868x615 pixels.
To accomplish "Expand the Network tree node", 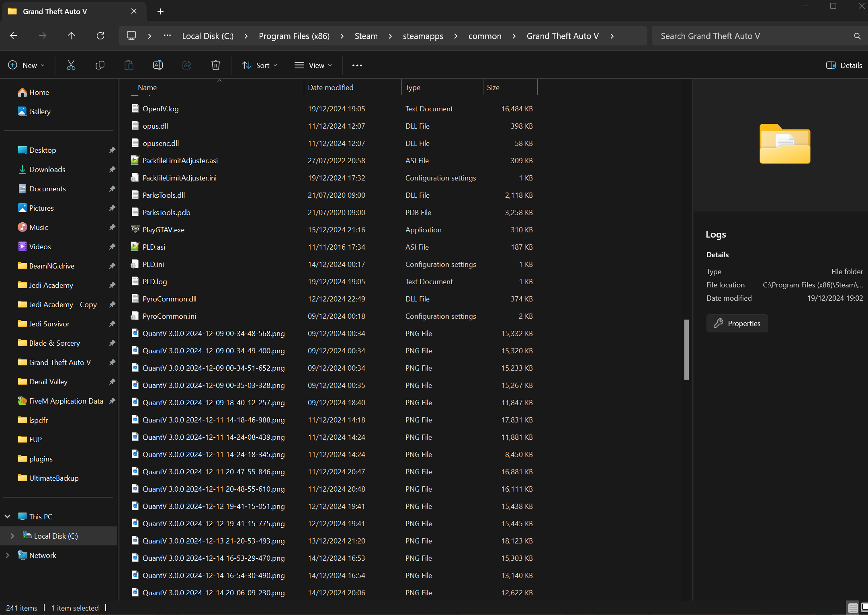I will click(x=7, y=555).
